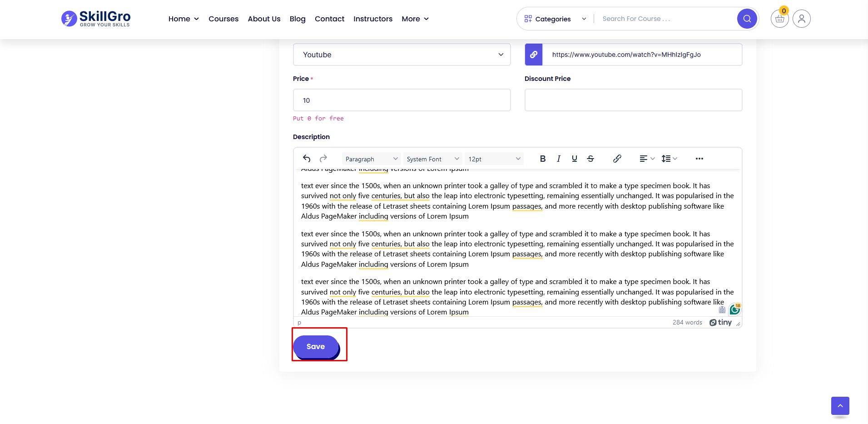The height and width of the screenshot is (424, 868).
Task: Open the shopping cart icon
Action: [779, 19]
